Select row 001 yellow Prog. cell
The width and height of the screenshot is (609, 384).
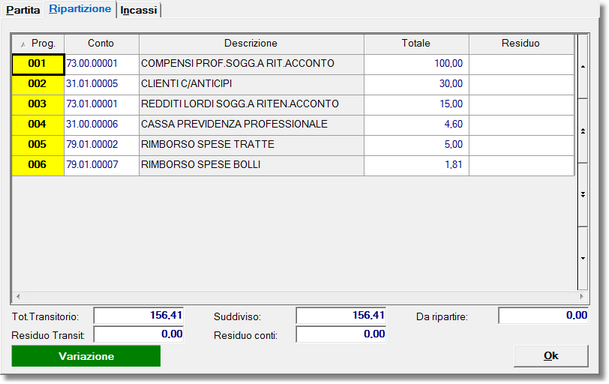38,64
